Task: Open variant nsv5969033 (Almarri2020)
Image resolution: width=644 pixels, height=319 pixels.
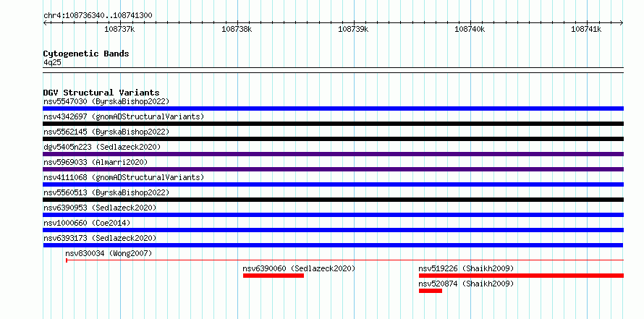Action: (96, 162)
